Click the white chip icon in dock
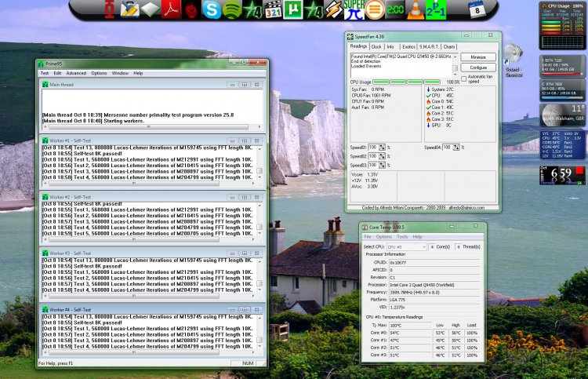Image resolution: width=588 pixels, height=379 pixels. click(x=150, y=9)
